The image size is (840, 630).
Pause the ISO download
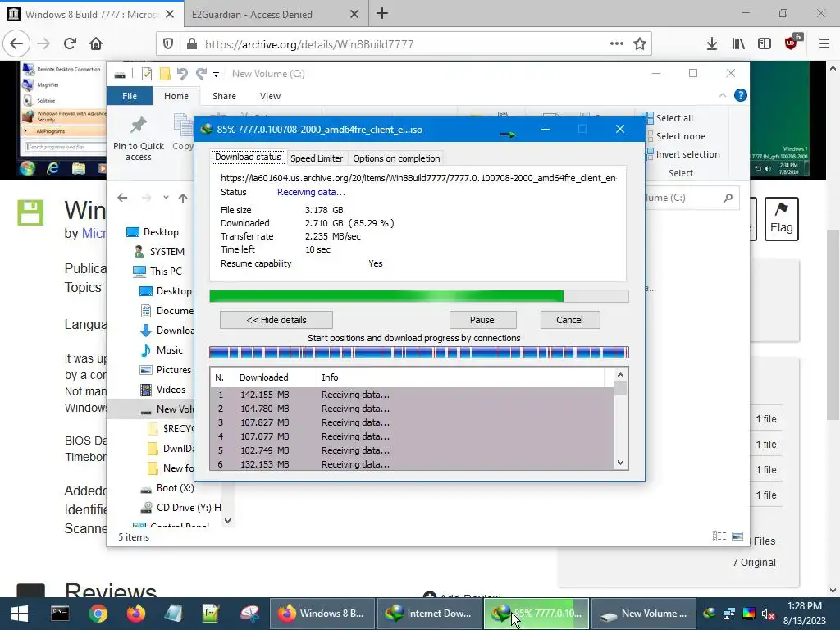point(482,320)
